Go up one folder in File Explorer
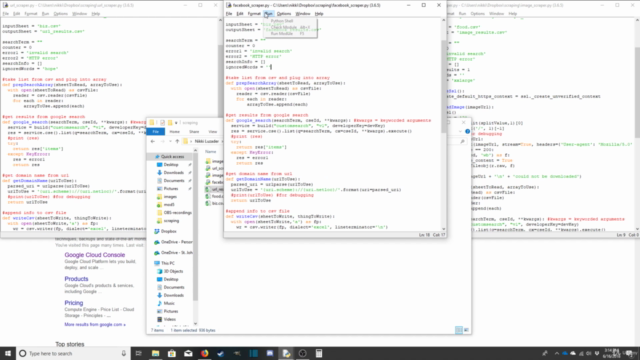This screenshot has height=360, width=640. (177, 141)
